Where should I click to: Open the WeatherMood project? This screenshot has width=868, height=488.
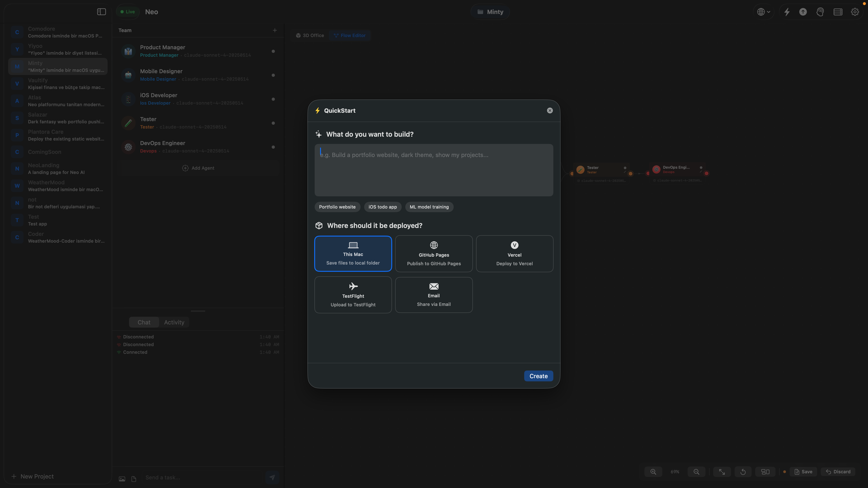[58, 186]
